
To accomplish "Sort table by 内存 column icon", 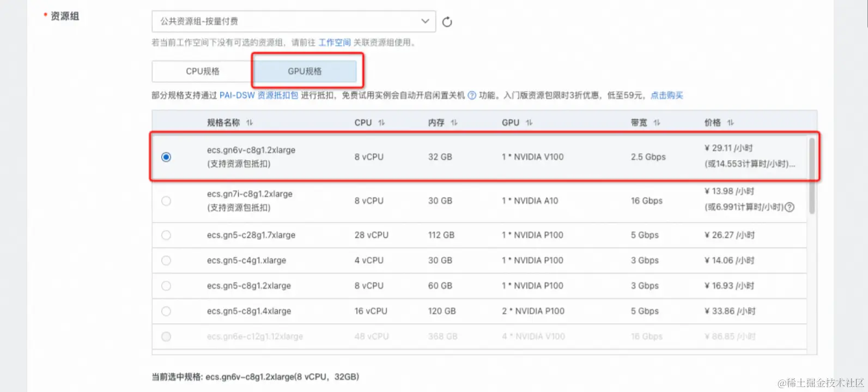I will click(454, 123).
